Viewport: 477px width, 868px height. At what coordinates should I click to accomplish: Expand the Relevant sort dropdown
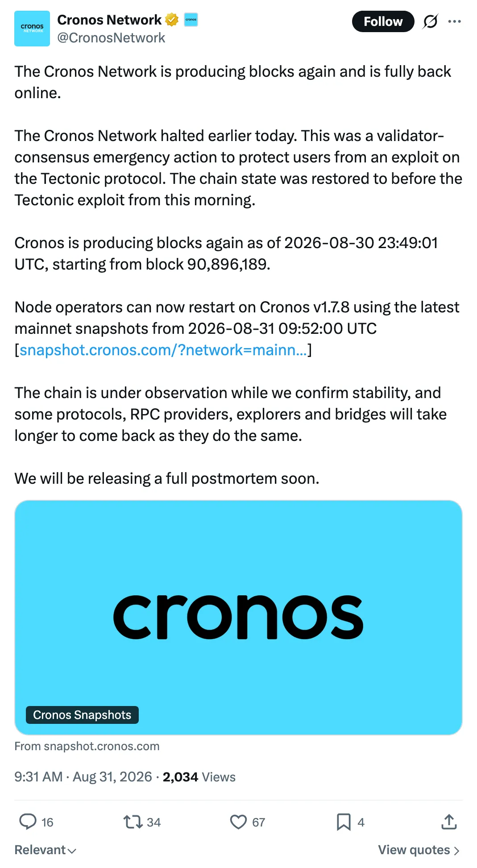point(46,850)
